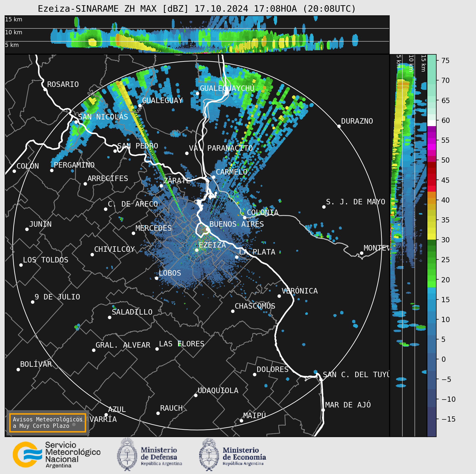Click the GUALEGUAYCHÚ label
Screen dimensions: 476x474
(227, 88)
